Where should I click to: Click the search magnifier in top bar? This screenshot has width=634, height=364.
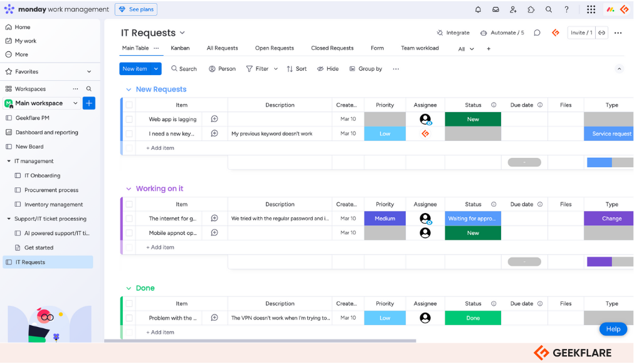(549, 9)
